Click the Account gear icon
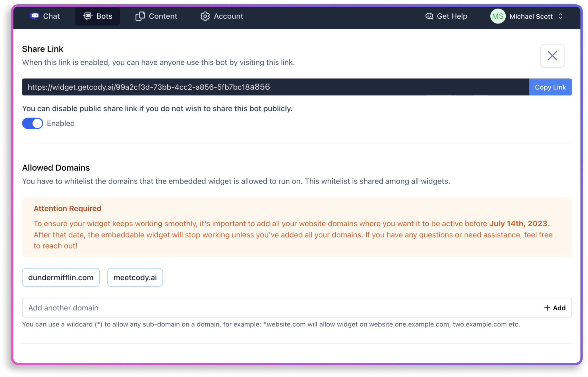This screenshot has height=377, width=588. coord(205,16)
